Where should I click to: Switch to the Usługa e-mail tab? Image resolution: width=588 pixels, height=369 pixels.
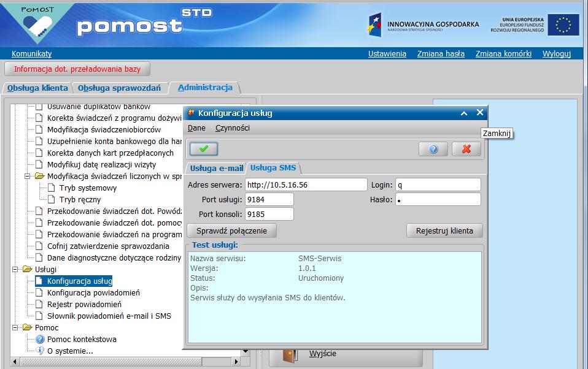coord(217,168)
